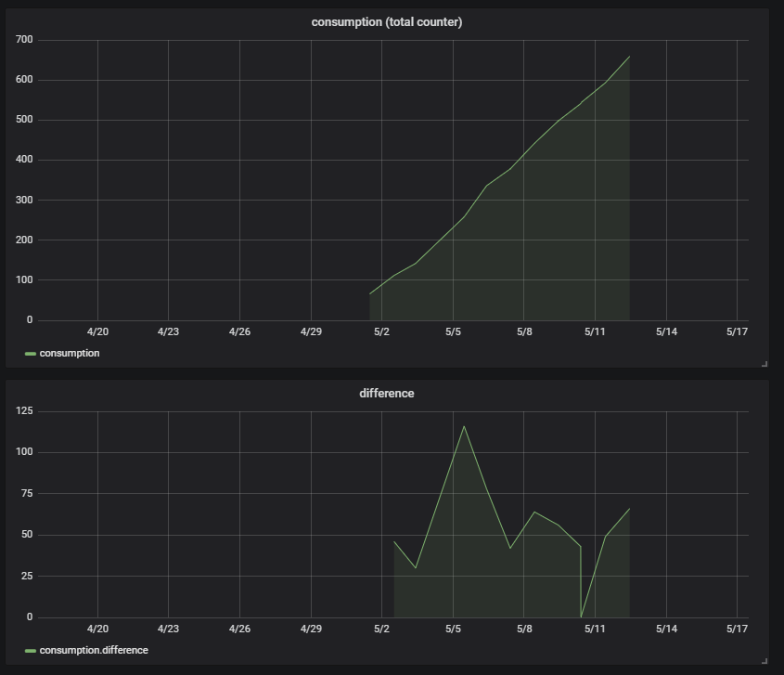Click the 4/20 x-axis label in top chart

[x=97, y=331]
